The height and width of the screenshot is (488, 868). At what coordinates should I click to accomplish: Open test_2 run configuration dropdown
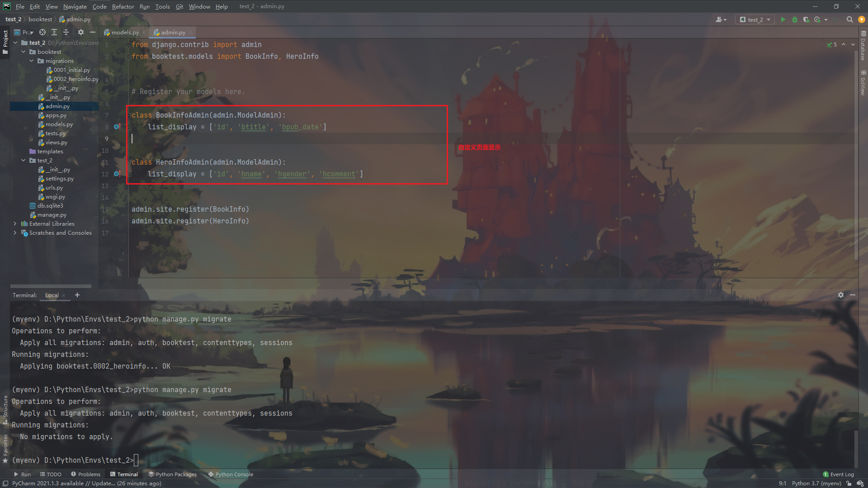pos(755,19)
